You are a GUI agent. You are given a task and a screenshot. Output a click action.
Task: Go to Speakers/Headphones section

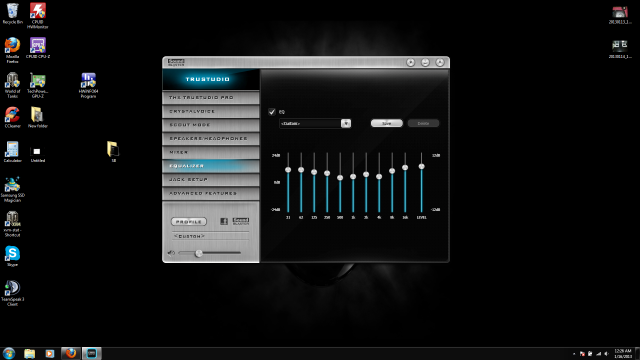point(211,138)
